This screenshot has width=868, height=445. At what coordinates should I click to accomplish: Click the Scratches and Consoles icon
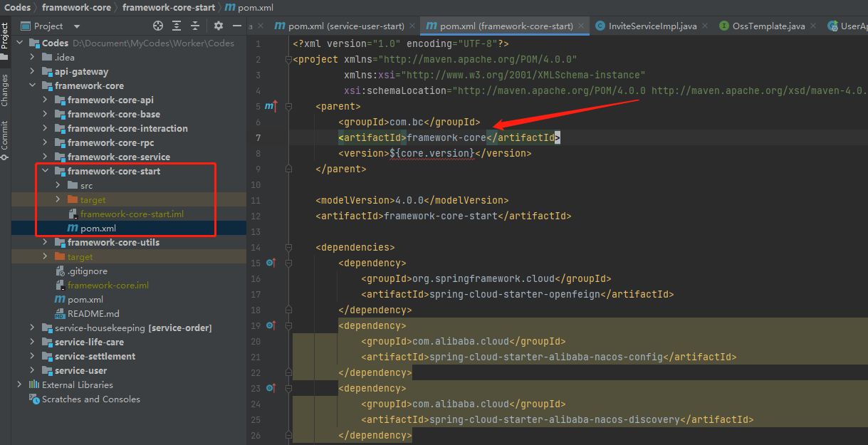point(34,399)
